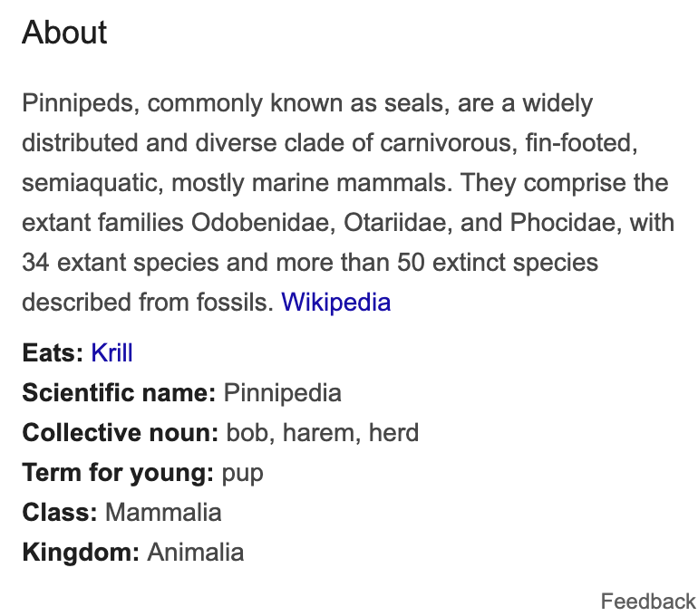Click the About heading
Viewport: 698px width, 616px height.
click(x=64, y=34)
